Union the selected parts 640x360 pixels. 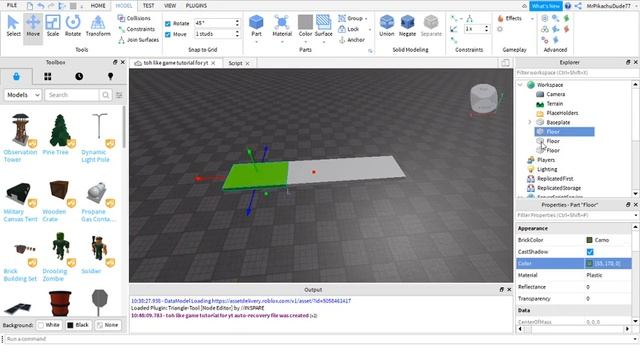387,26
